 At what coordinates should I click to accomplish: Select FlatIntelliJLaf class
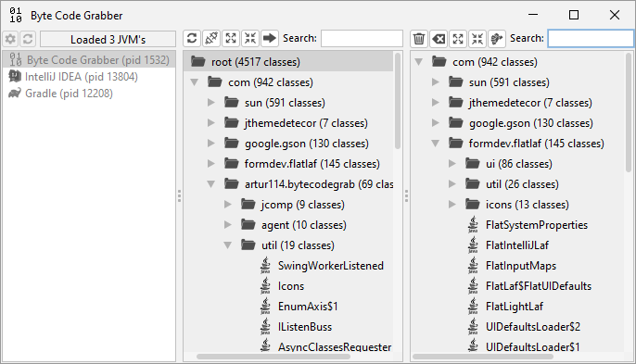[x=517, y=245]
